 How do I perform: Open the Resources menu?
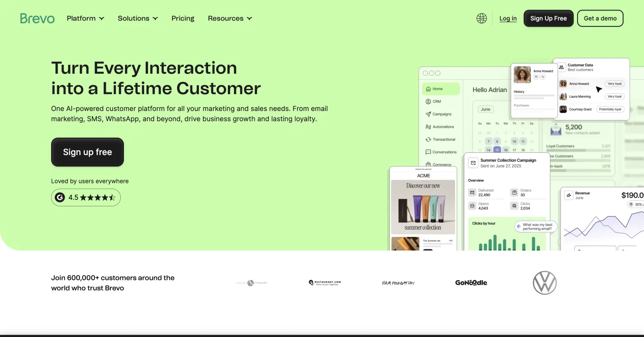tap(230, 18)
